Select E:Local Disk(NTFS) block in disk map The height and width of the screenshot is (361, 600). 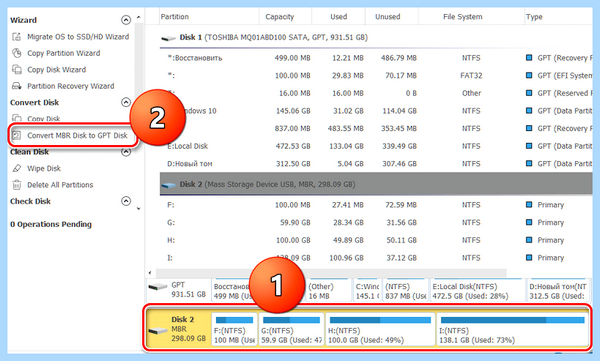click(477, 291)
